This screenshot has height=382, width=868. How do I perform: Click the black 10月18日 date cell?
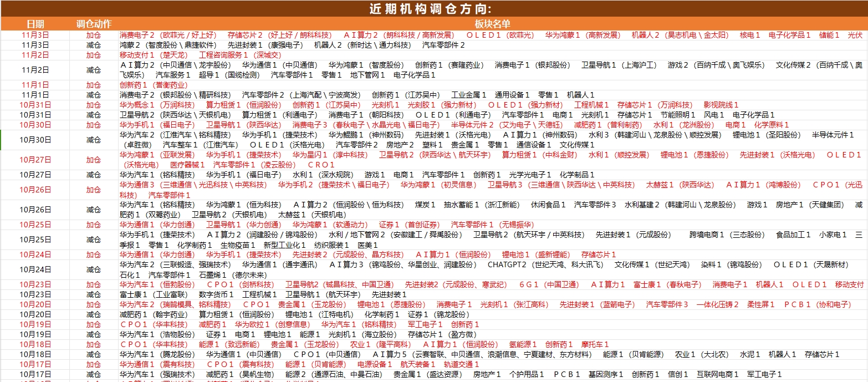[35, 354]
